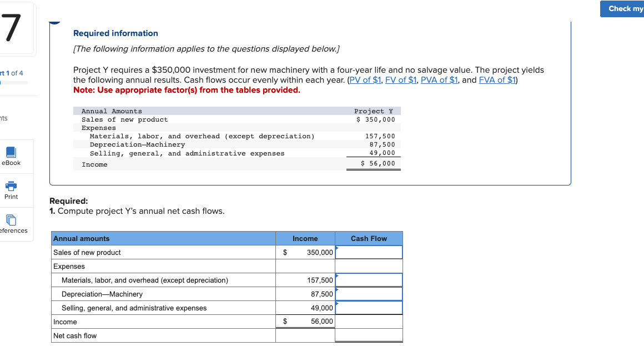
Task: Click Cash Flow field for Selling, general, administrative
Action: click(369, 308)
